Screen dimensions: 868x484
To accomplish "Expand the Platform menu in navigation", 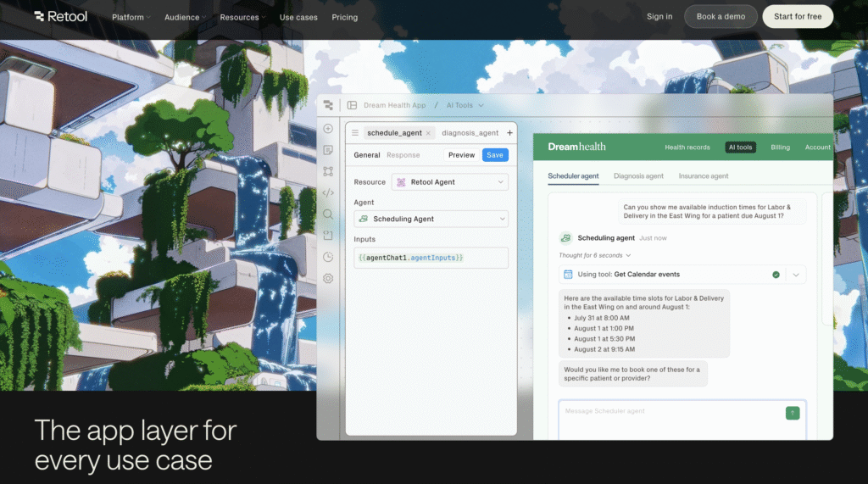I will tap(131, 17).
